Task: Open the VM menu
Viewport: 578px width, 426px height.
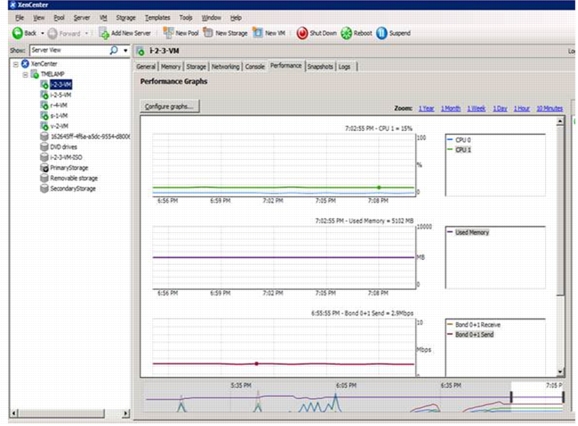Action: coord(103,18)
